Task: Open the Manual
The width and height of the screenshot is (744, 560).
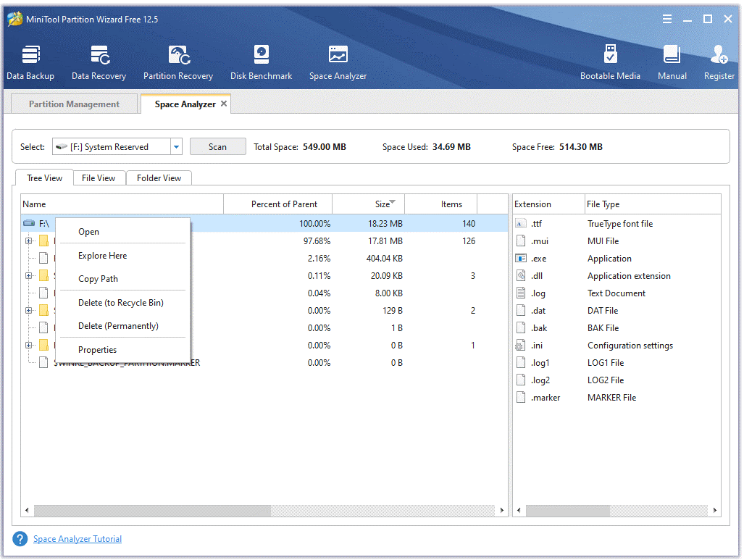Action: pos(672,62)
